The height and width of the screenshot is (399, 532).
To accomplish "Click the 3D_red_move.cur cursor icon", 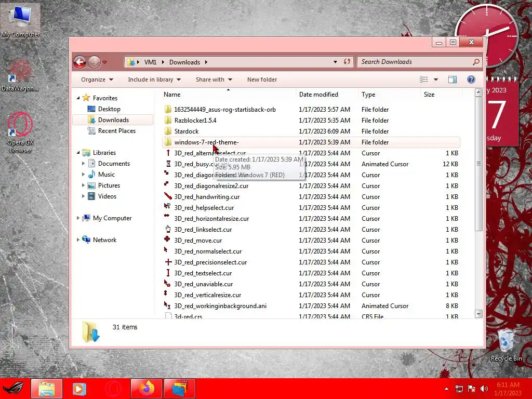I will pyautogui.click(x=168, y=240).
